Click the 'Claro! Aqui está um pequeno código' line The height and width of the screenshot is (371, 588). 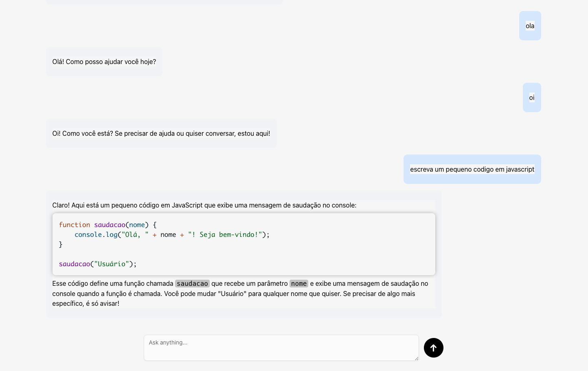204,205
